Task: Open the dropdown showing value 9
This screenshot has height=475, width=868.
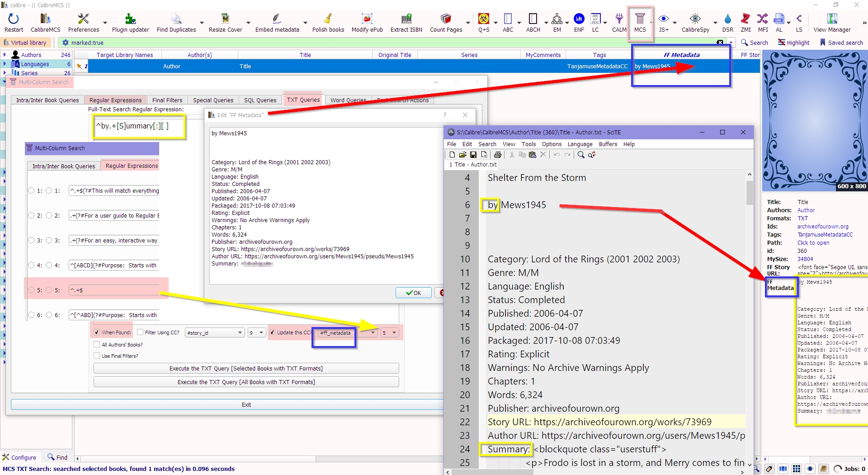Action: click(256, 333)
